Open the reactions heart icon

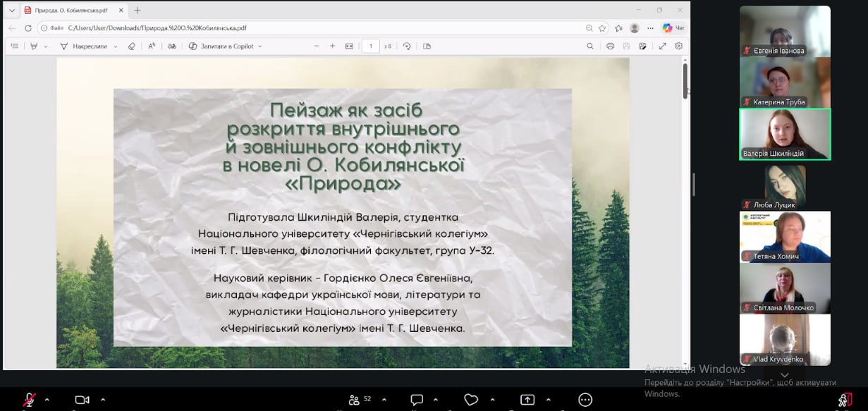[x=471, y=400]
